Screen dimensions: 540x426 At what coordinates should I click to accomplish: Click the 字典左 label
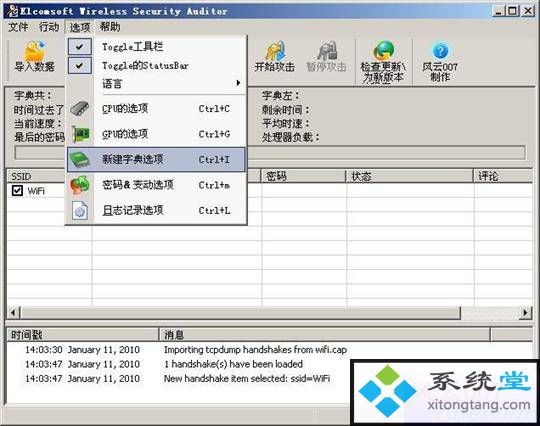[281, 95]
